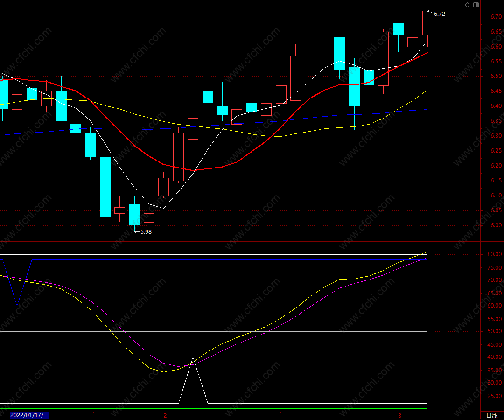Toggle the side panel icon beside the diamond

(476, 5)
